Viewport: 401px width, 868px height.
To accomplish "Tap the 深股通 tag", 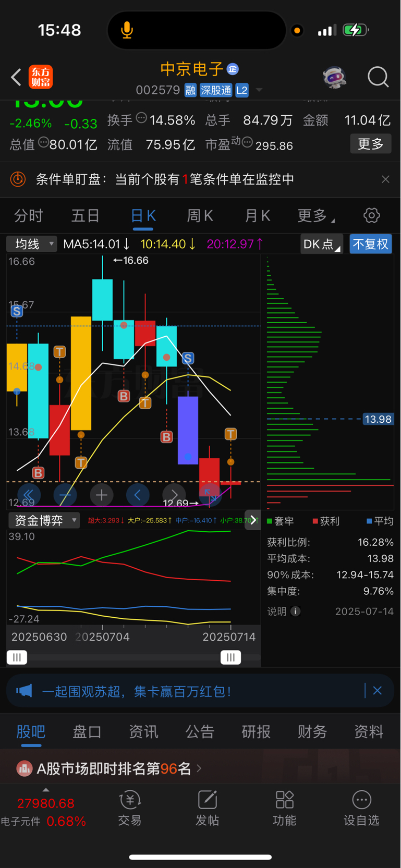I will click(216, 90).
